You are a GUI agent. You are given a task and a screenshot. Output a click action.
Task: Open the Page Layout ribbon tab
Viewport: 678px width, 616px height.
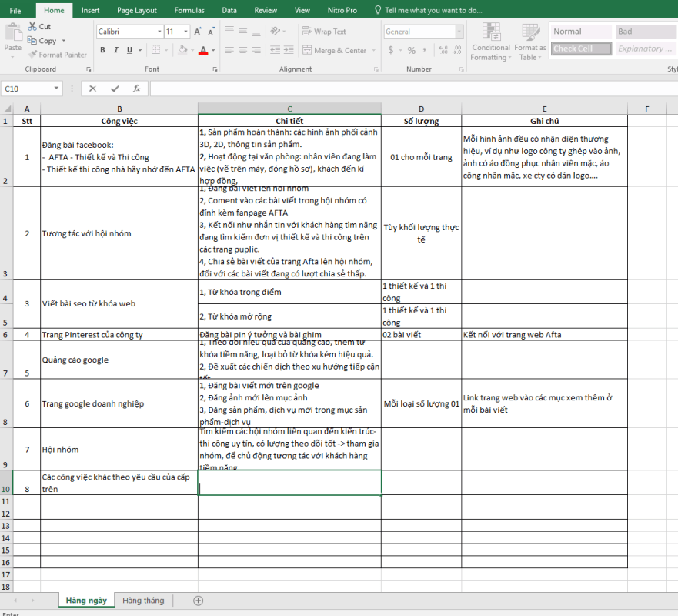(136, 10)
